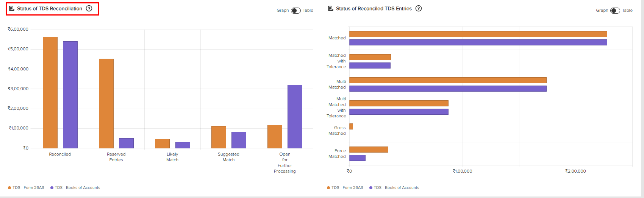Click help icon beside Status of TDS Reconciliation

[89, 8]
